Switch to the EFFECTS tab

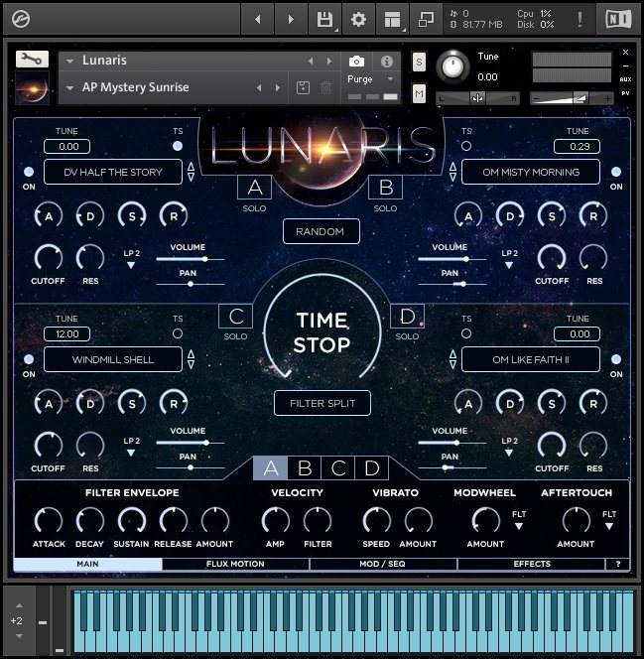(x=532, y=564)
